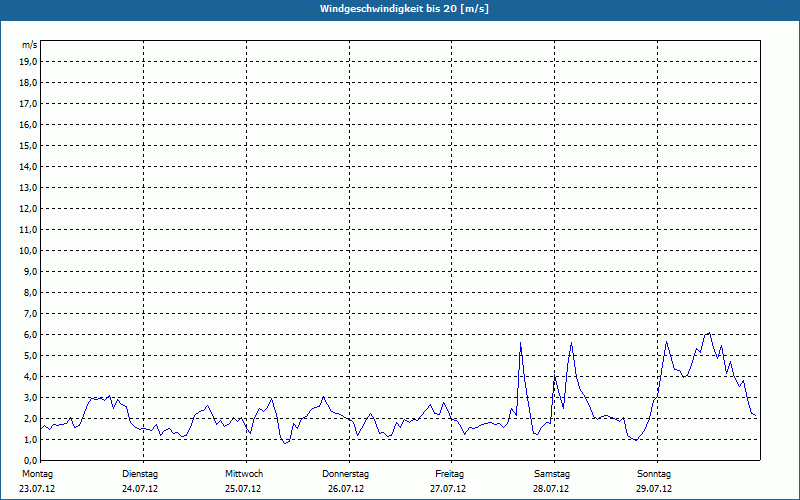Click the date 23.07.12

37,489
